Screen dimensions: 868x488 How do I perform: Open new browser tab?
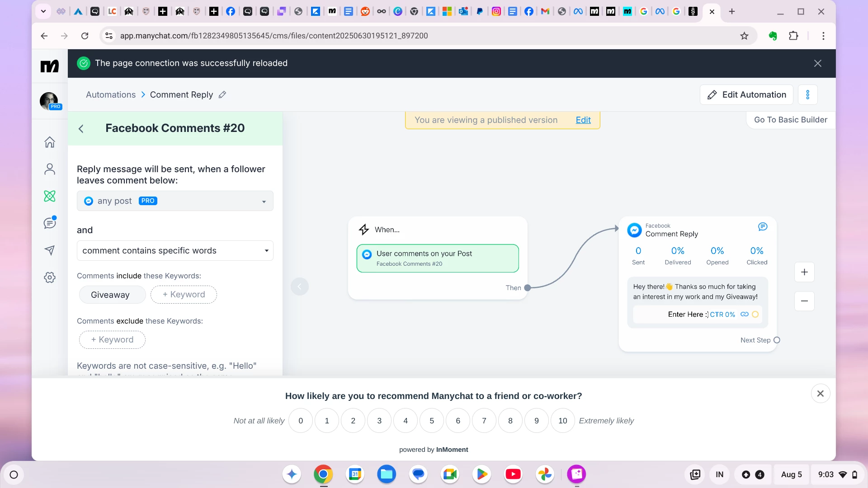[732, 12]
